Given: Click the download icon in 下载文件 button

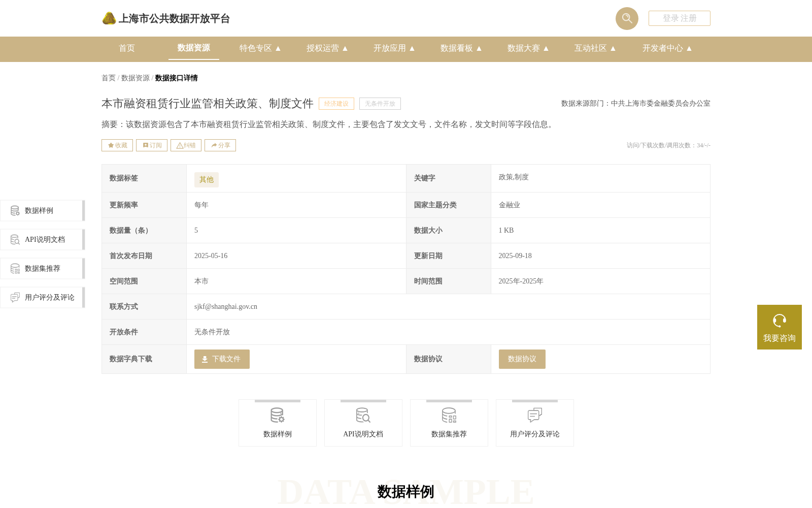Looking at the screenshot, I should point(205,359).
